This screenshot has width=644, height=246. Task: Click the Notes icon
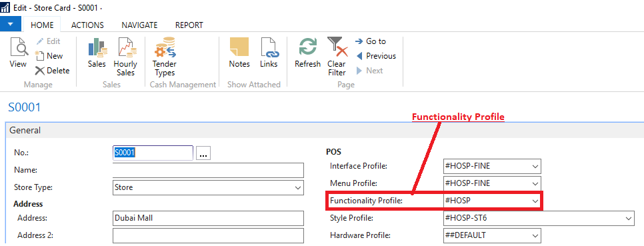pyautogui.click(x=239, y=47)
